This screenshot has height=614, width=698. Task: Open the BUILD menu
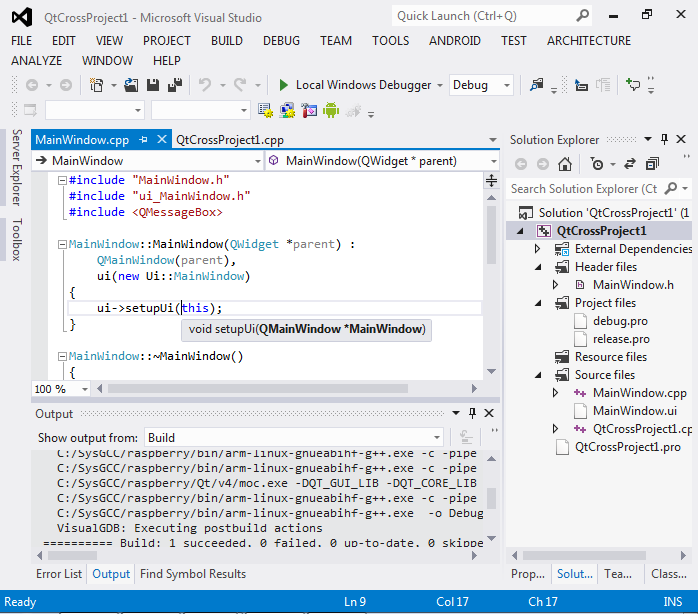226,40
